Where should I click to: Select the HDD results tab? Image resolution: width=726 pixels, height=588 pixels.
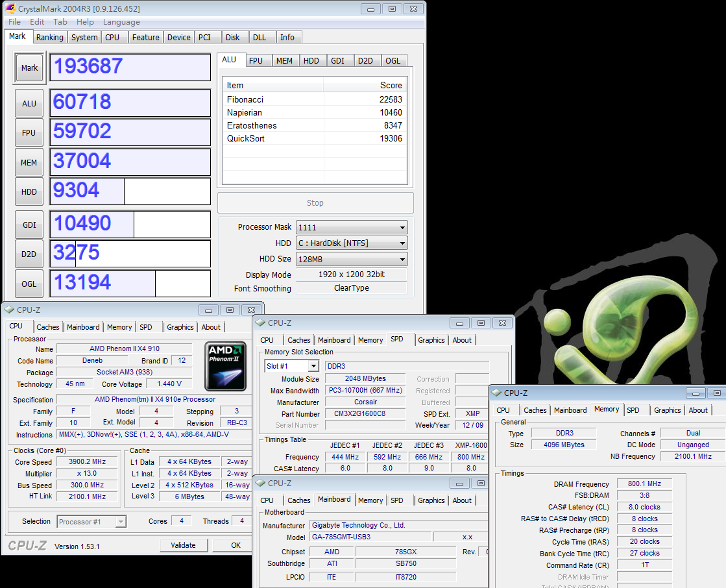[311, 60]
